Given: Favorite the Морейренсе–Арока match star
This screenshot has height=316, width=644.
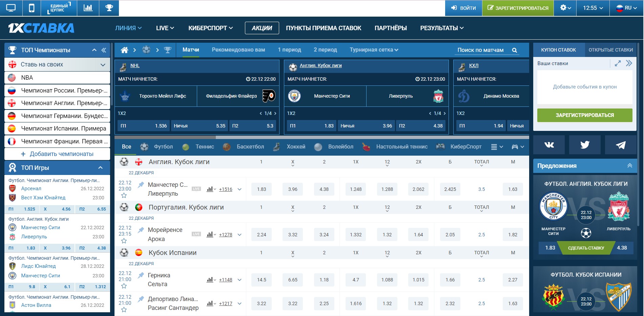Looking at the screenshot, I should 124,241.
